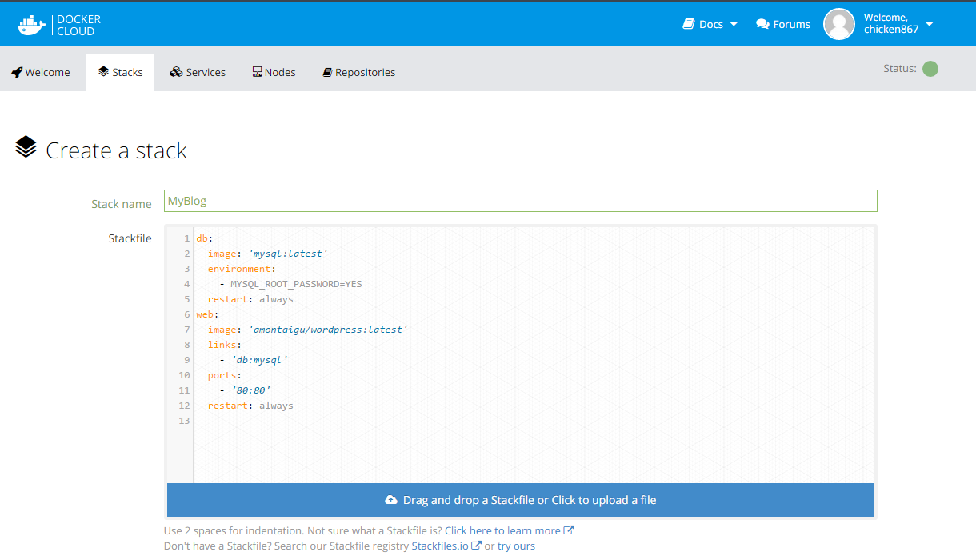Select the Stacks tab
This screenshot has height=560, width=976.
(x=120, y=72)
